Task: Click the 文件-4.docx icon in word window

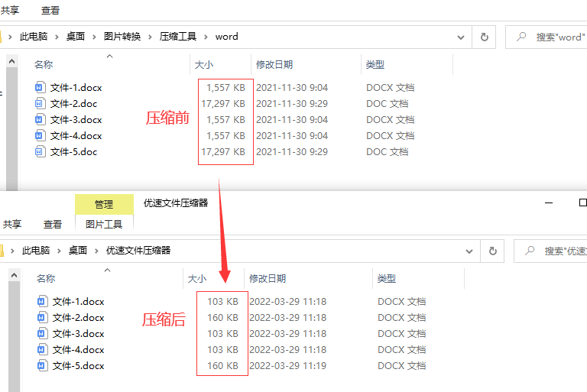Action: [40, 135]
